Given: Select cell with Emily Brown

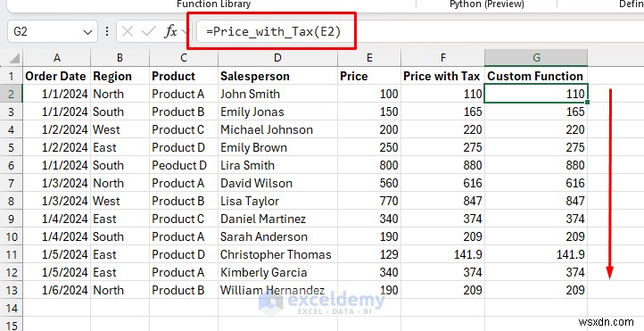Looking at the screenshot, I should pos(277,147).
